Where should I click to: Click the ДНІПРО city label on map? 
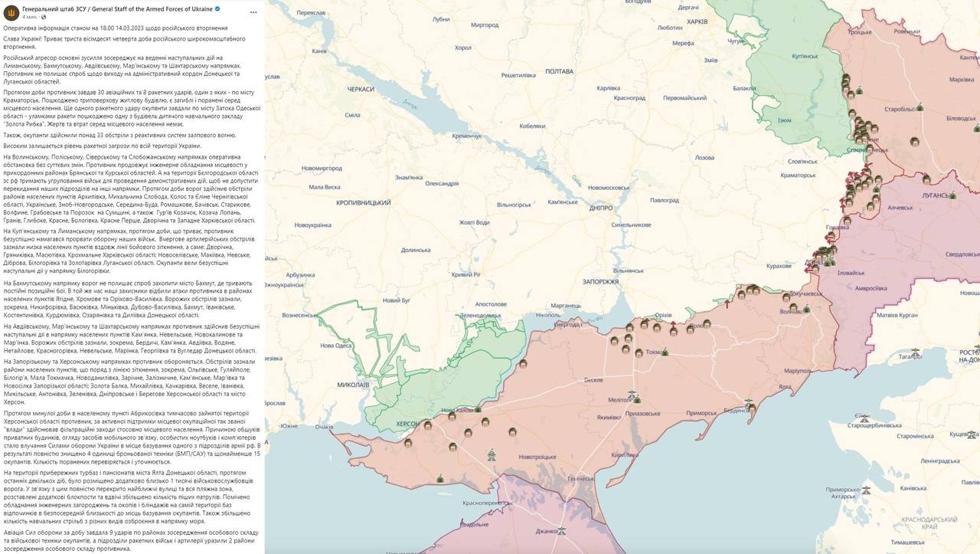(601, 208)
